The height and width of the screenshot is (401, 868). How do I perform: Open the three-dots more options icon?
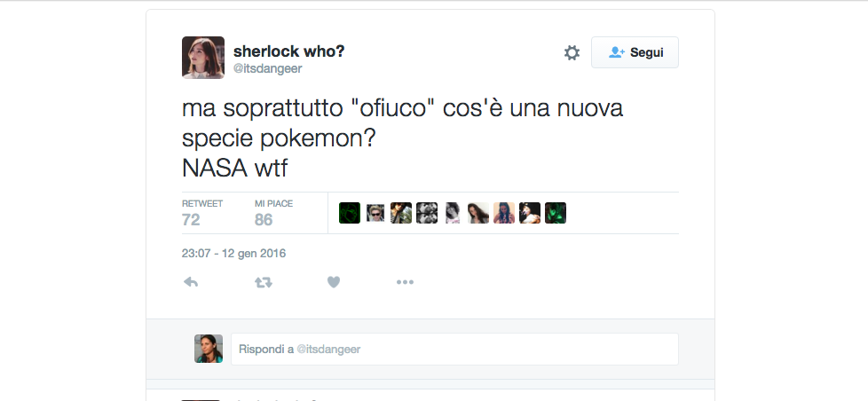pos(405,282)
